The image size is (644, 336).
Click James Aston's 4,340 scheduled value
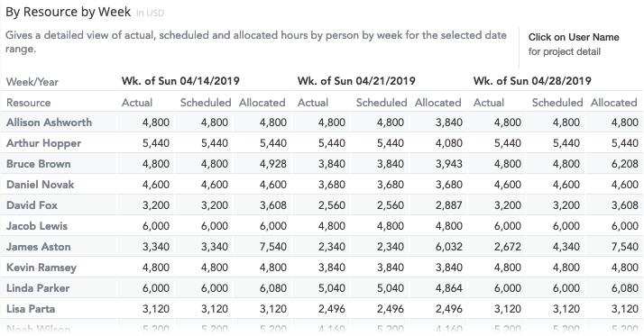coord(566,247)
